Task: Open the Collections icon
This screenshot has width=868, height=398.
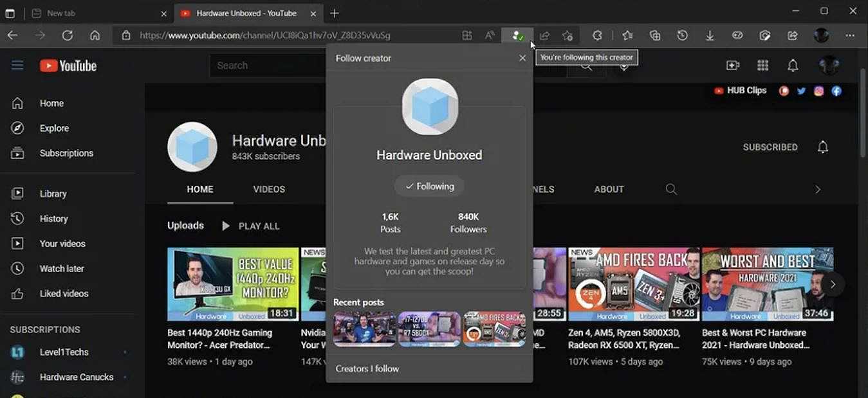Action: point(655,36)
